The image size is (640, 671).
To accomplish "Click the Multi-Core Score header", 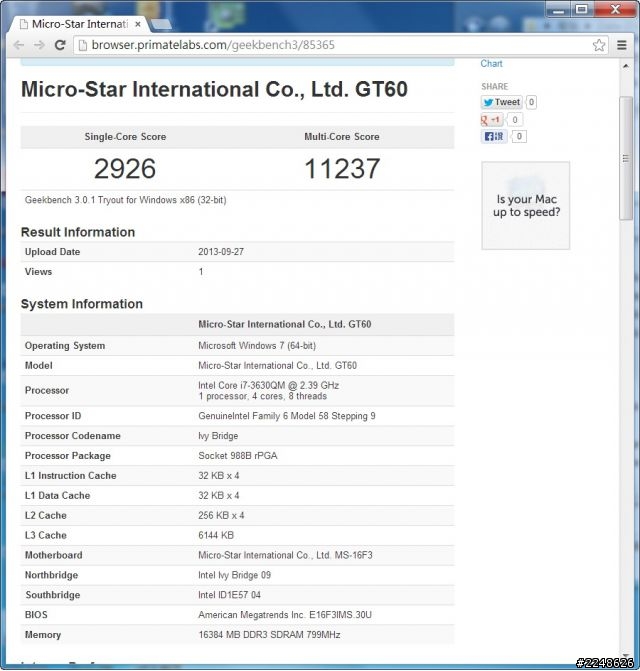I will [x=342, y=137].
